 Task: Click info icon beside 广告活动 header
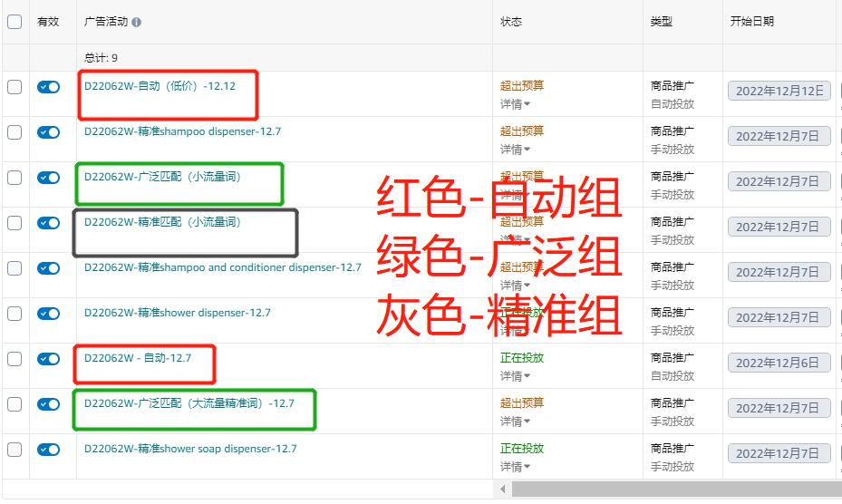point(137,23)
